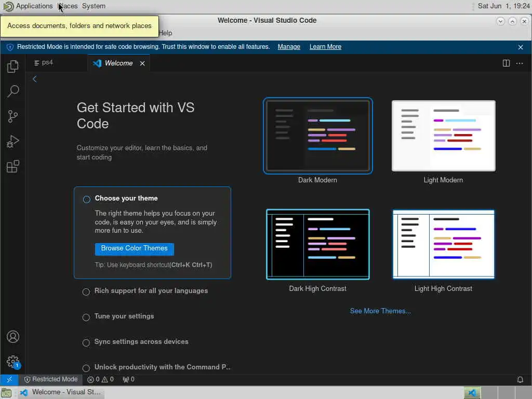
Task: Open the System menu
Action: (x=94, y=6)
